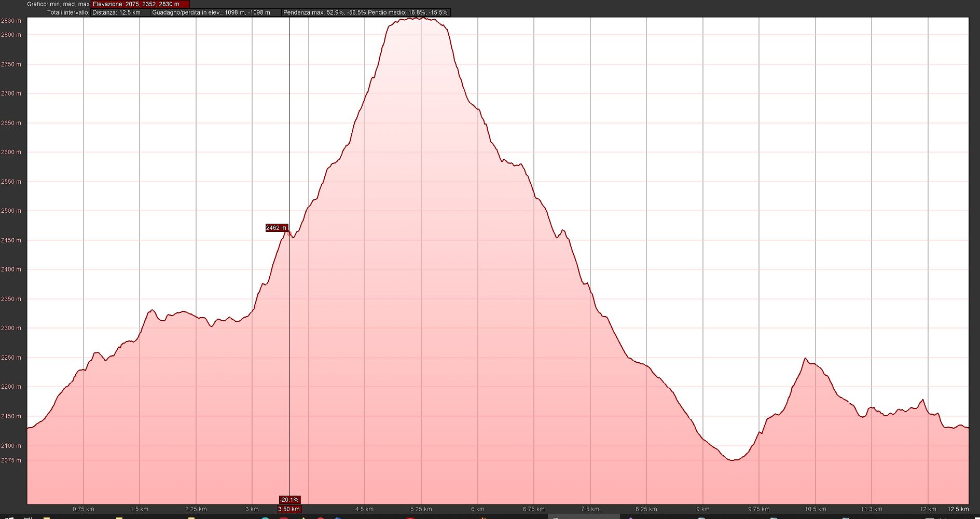Viewport: 980px width, 519px height.
Task: Click the 2462 m cursor elevation tag
Action: point(276,228)
